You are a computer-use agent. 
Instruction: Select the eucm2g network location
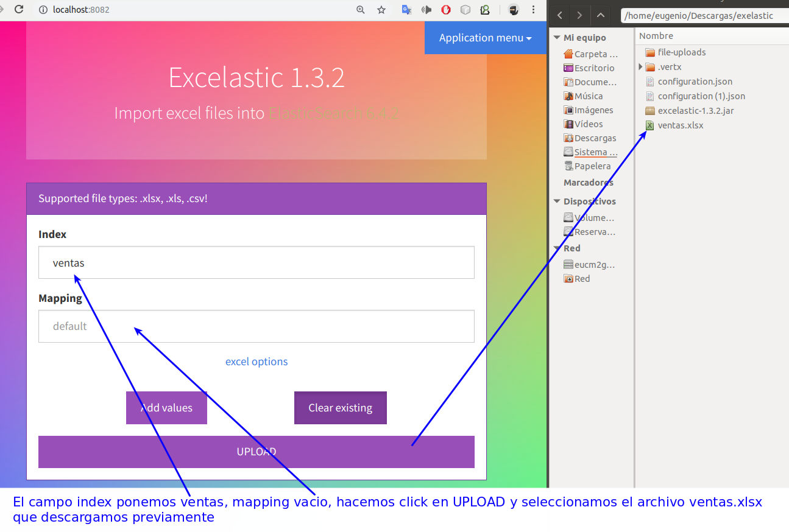click(x=589, y=265)
